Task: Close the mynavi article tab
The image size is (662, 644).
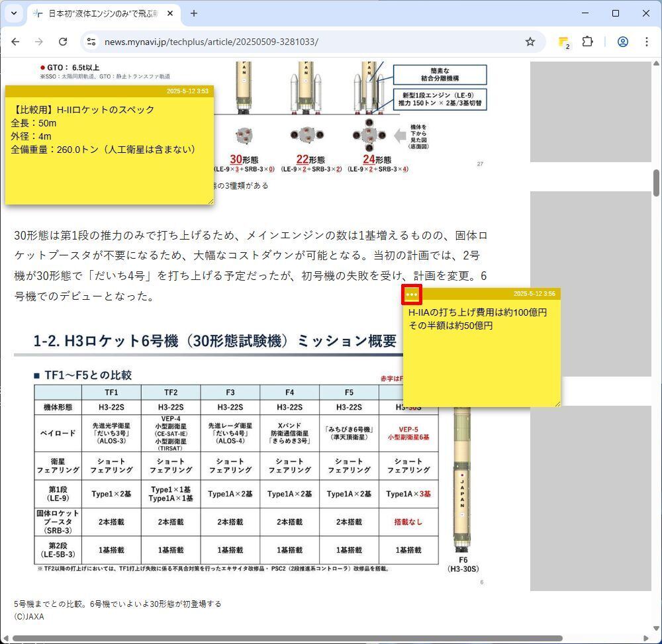Action: pos(170,13)
